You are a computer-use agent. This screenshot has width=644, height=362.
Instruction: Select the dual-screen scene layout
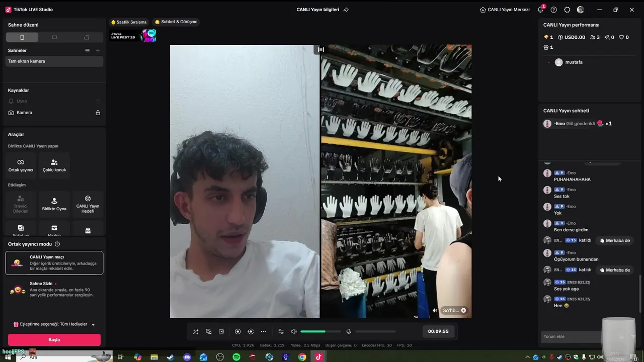tap(87, 37)
